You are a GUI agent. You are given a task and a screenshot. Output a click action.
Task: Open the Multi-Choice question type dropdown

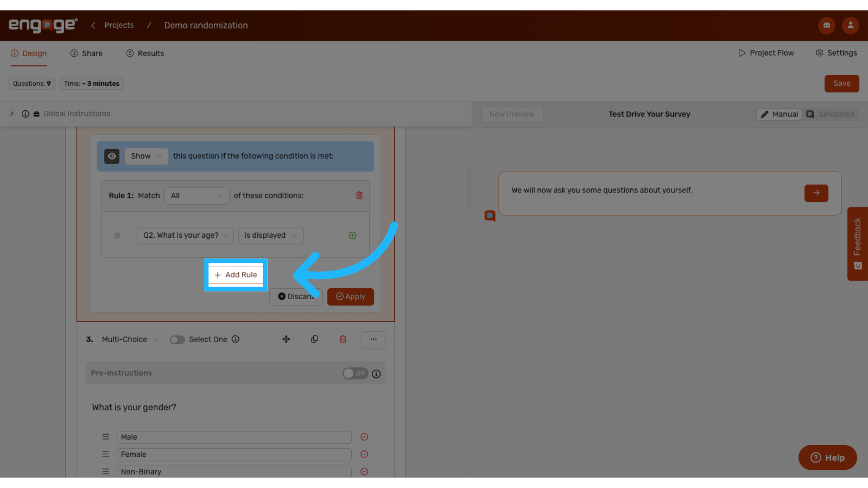tap(130, 339)
